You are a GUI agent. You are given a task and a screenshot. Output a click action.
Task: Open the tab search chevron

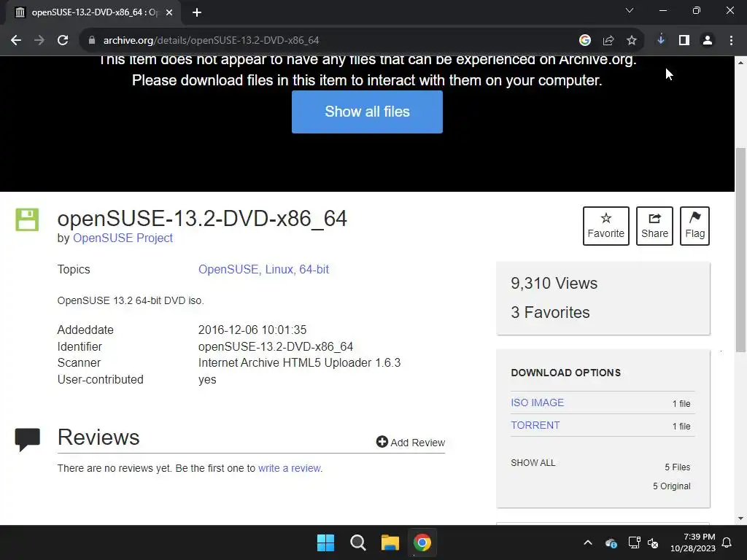click(x=630, y=10)
